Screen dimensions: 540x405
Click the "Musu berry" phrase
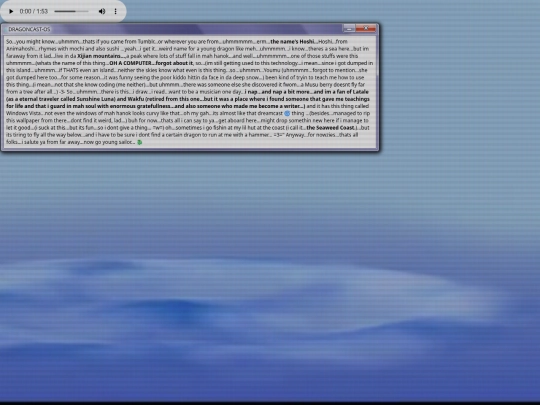pyautogui.click(x=320, y=85)
